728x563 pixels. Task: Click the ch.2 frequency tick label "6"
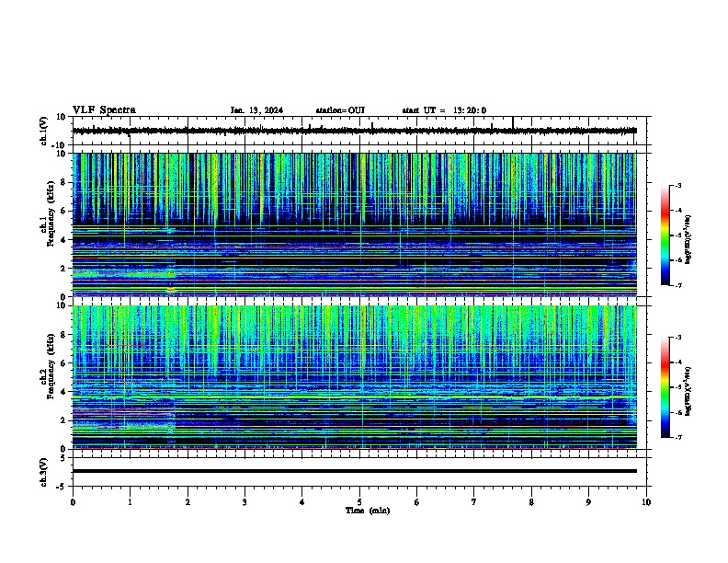(65, 363)
